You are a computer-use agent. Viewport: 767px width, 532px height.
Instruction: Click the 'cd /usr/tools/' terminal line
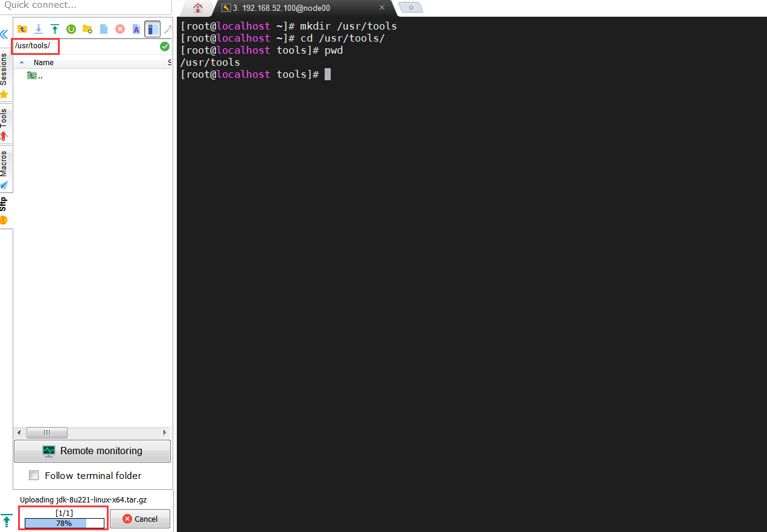click(282, 38)
